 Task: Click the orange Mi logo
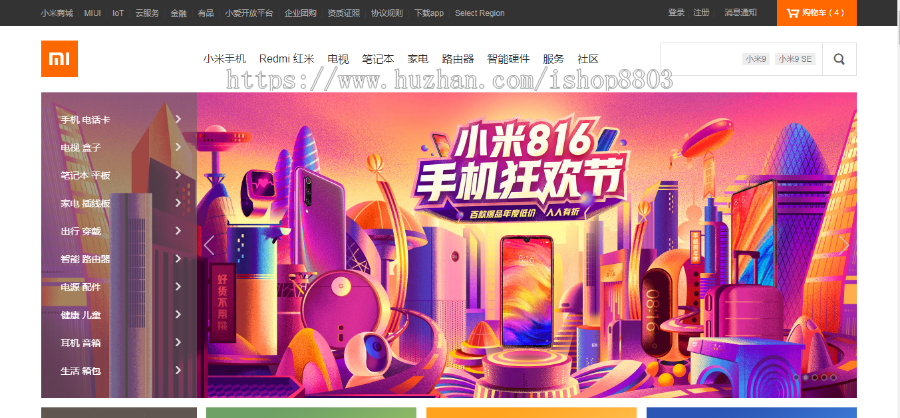coord(59,59)
